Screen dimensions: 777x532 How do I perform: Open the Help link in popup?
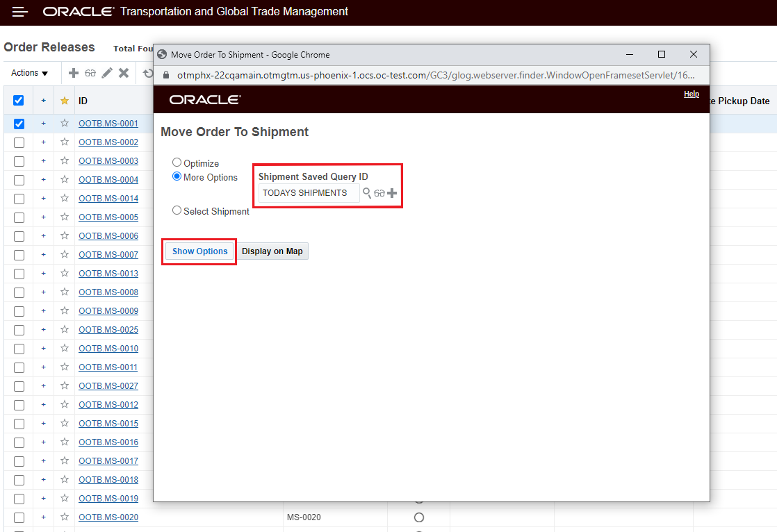point(692,94)
